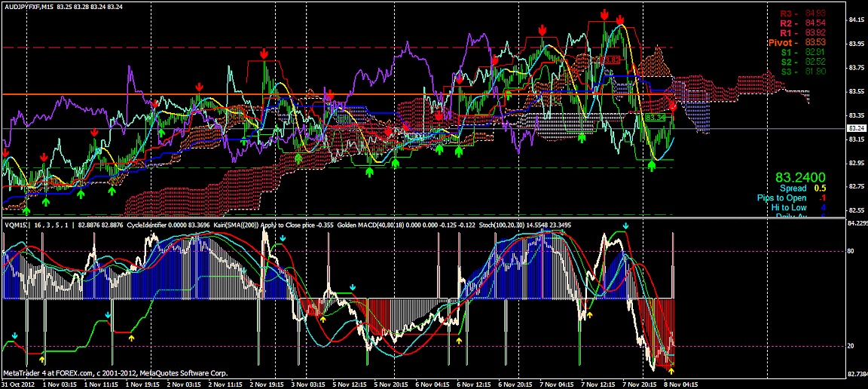Select the highlighted 83.24 current price marker
868x389 pixels.
click(857, 129)
